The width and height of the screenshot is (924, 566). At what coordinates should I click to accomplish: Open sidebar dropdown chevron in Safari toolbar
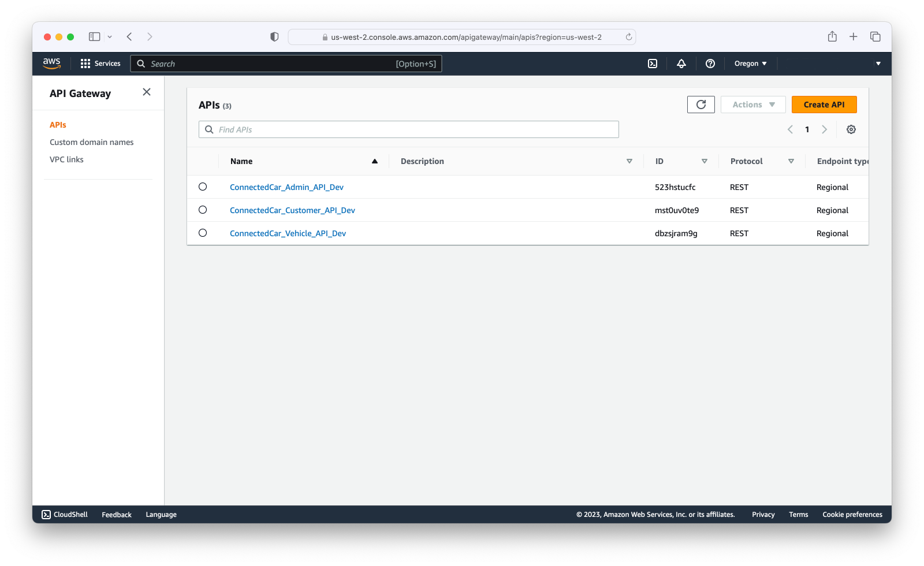click(x=110, y=36)
